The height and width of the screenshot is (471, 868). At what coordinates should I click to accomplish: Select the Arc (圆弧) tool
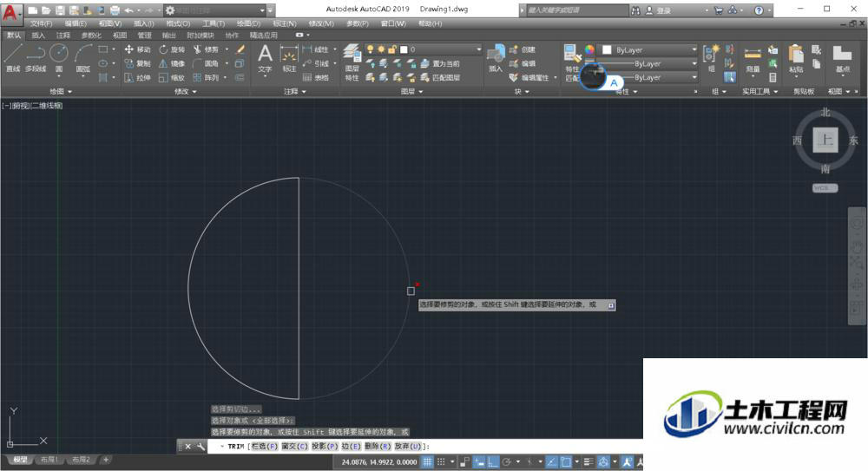tap(83, 58)
